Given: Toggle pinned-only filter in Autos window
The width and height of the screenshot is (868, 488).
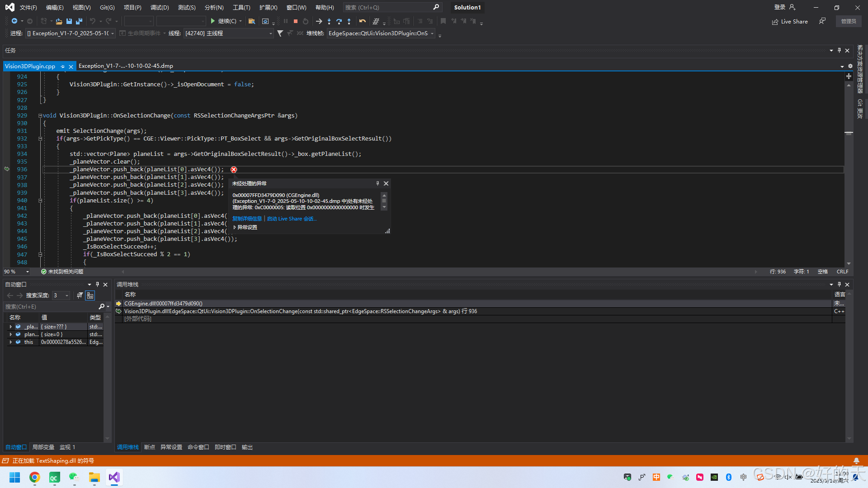Looking at the screenshot, I should point(80,296).
